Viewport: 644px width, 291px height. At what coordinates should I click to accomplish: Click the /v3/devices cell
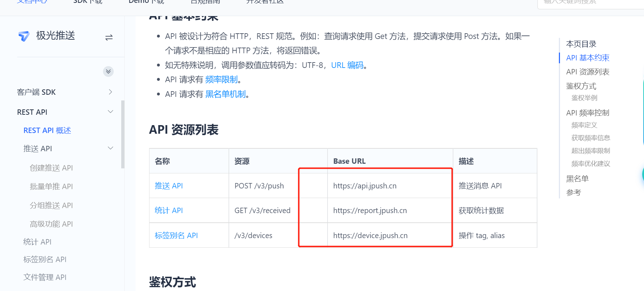point(278,235)
